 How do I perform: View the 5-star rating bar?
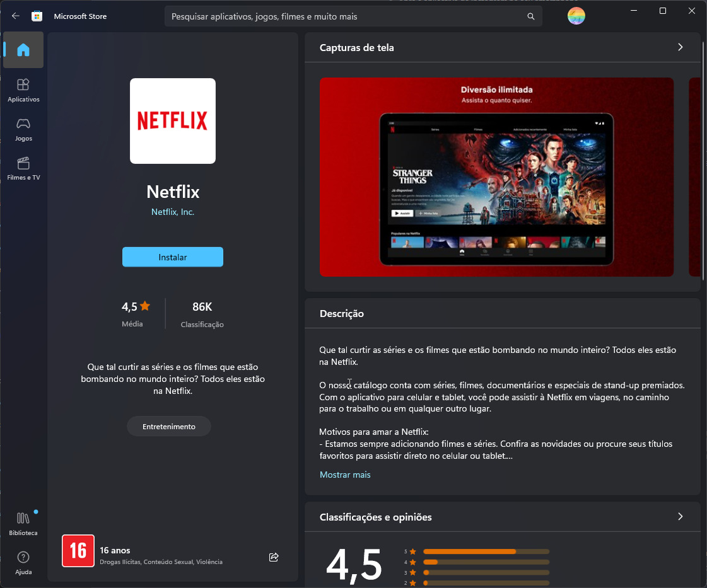(486, 550)
